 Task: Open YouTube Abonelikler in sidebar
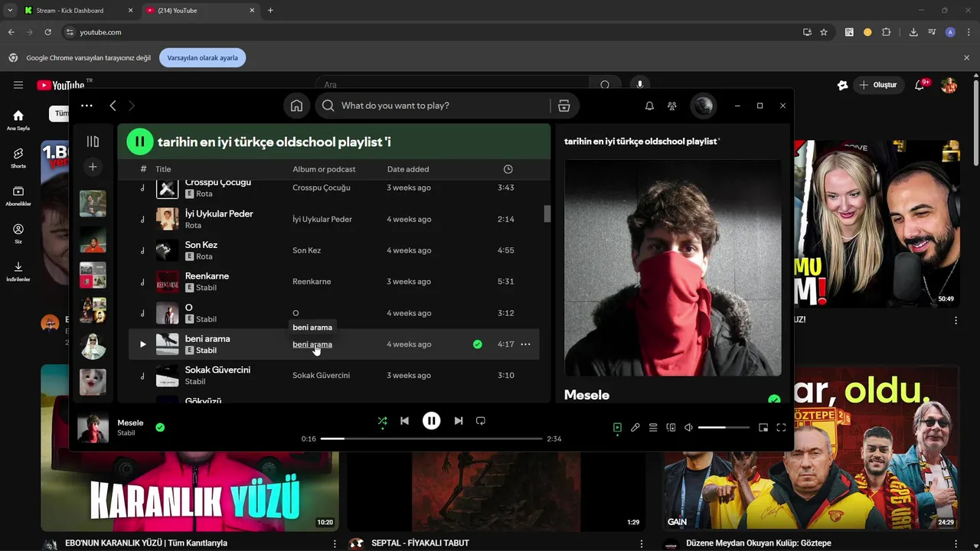point(18,196)
